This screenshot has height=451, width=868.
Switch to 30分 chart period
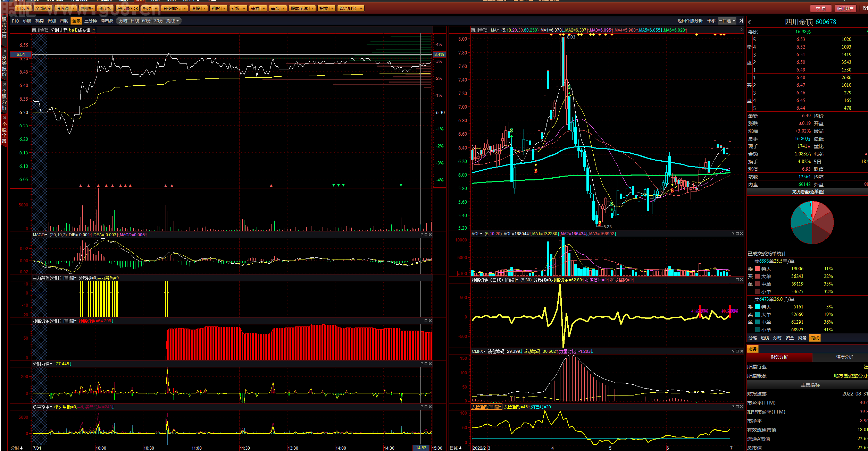point(159,21)
